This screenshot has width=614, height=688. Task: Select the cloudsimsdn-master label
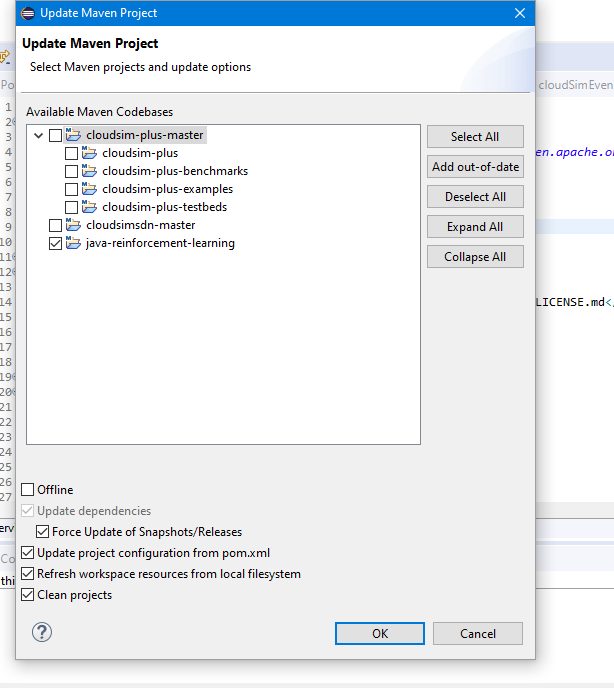[x=140, y=225]
